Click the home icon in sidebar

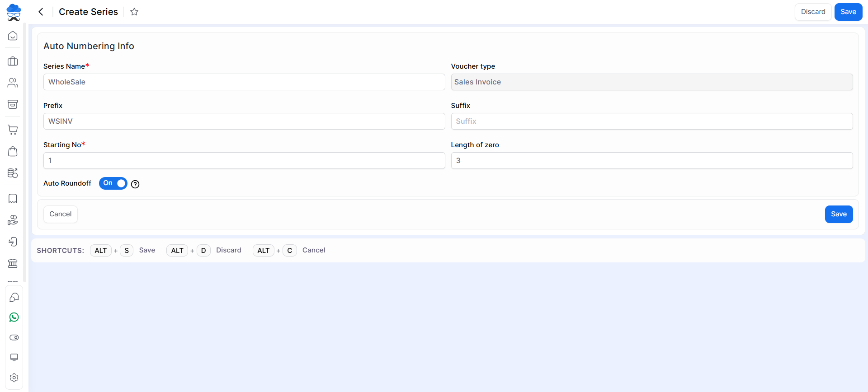13,36
